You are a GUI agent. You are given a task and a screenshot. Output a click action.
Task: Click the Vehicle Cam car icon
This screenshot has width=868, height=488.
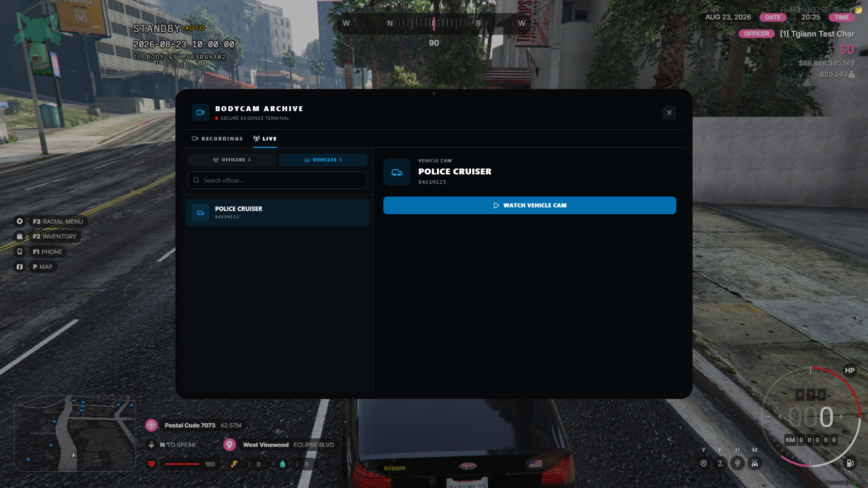click(396, 172)
